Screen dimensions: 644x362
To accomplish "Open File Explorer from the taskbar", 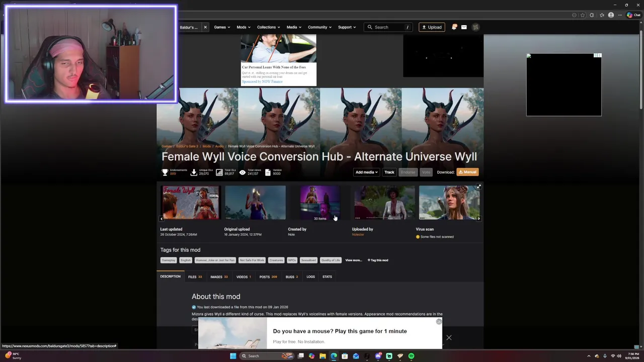I will tap(323, 356).
